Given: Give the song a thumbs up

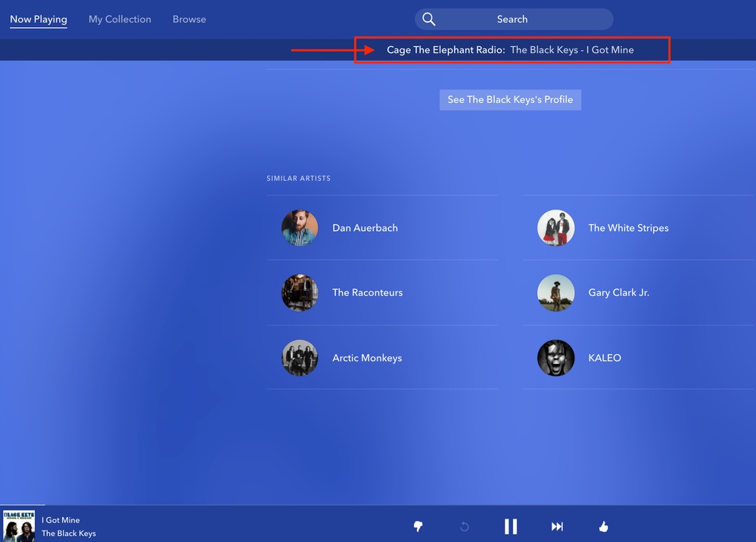Looking at the screenshot, I should tap(603, 527).
